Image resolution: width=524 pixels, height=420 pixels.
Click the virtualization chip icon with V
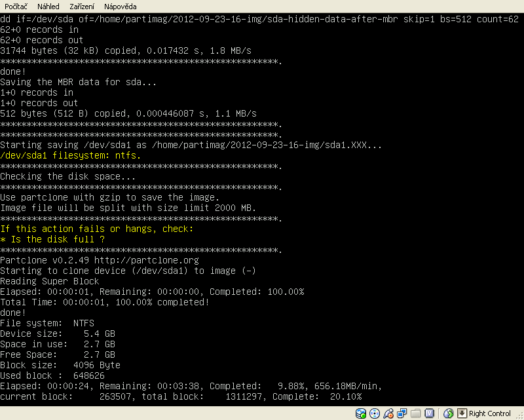click(429, 413)
